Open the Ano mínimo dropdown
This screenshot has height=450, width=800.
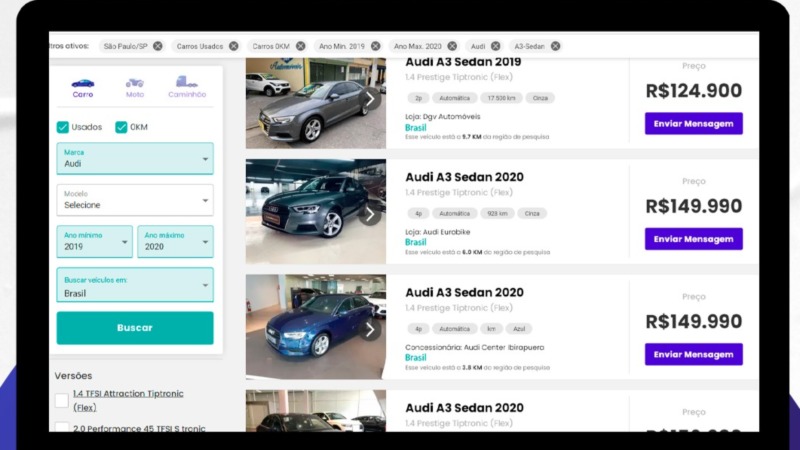[94, 241]
